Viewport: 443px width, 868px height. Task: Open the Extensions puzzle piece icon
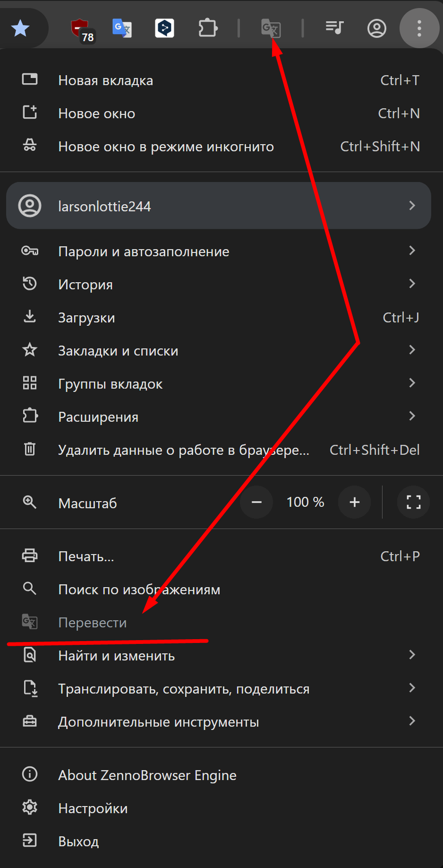[208, 28]
